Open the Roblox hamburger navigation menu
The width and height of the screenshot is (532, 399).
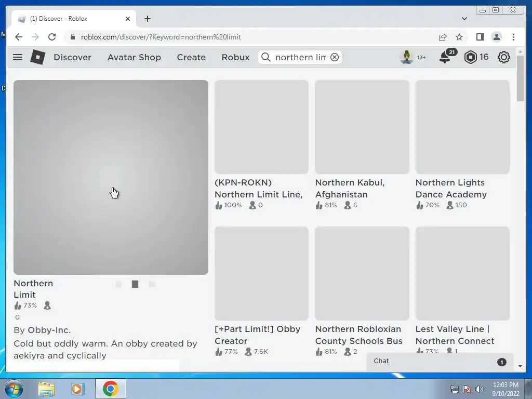(18, 57)
